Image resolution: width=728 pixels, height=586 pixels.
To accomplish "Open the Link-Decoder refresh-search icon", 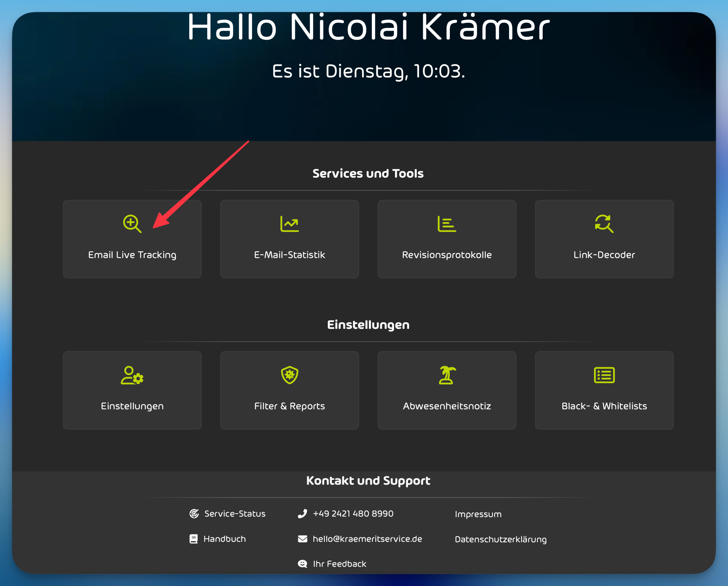I will coord(604,223).
